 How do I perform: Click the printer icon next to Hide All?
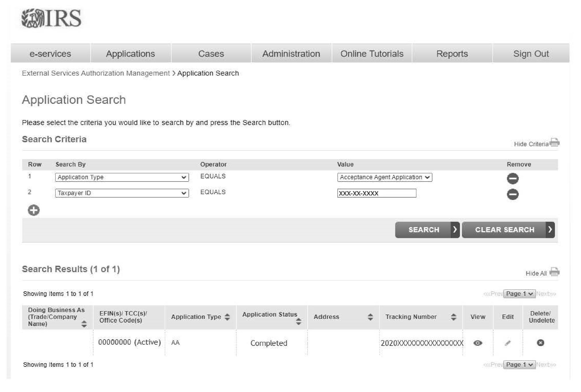tap(554, 272)
